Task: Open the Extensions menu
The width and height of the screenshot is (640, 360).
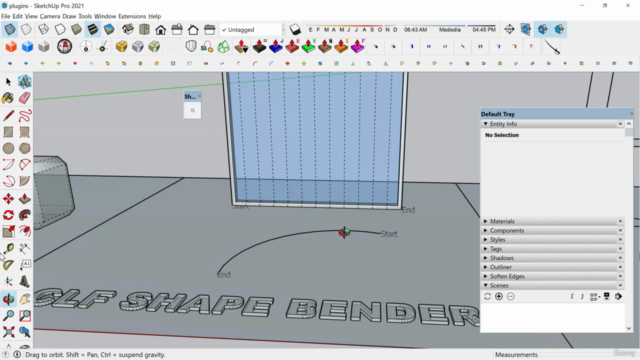Action: (132, 16)
